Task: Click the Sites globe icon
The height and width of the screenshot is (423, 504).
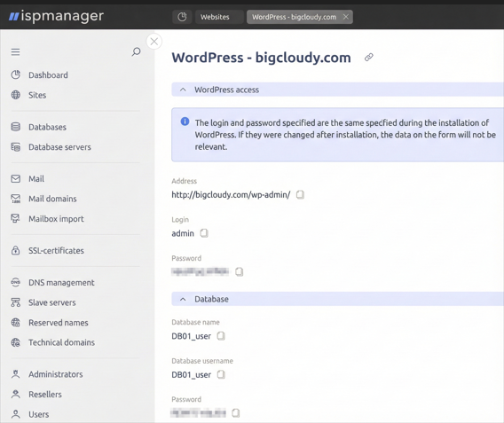Action: (x=15, y=95)
